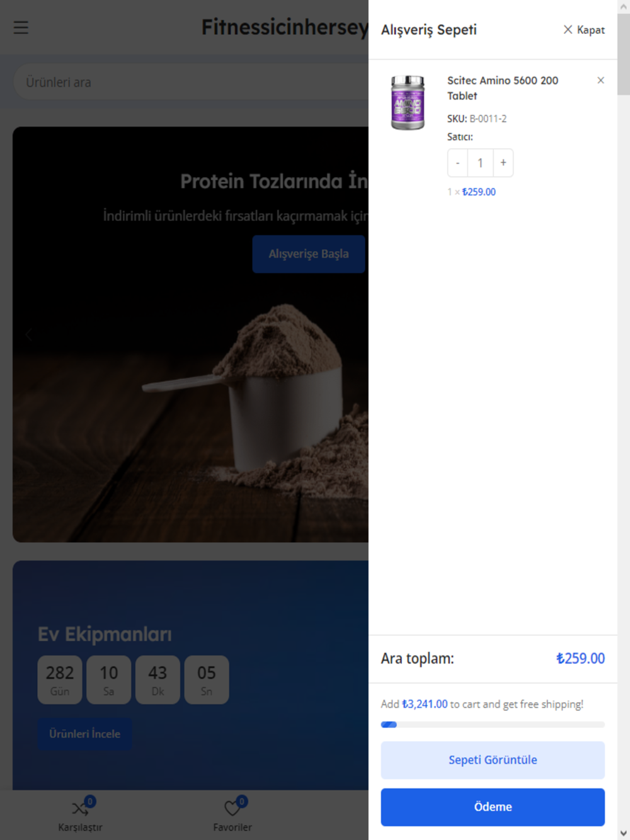Go to previous slide with left arrow

tap(28, 334)
